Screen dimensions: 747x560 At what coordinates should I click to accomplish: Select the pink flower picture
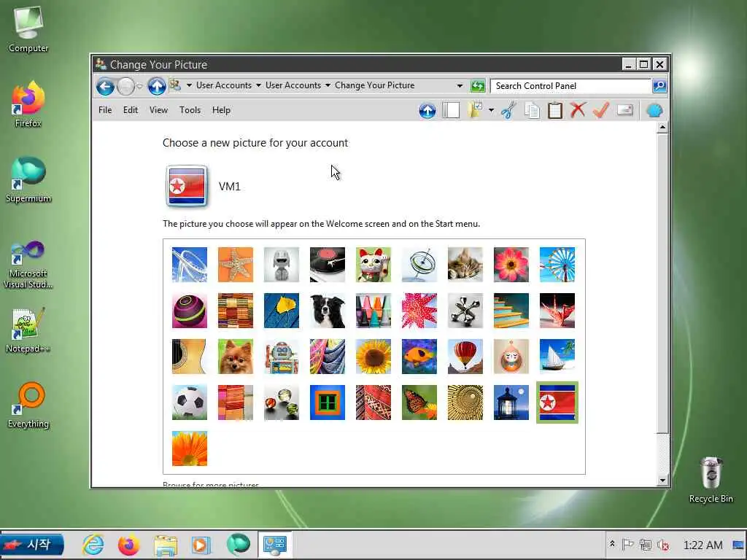[x=511, y=265]
